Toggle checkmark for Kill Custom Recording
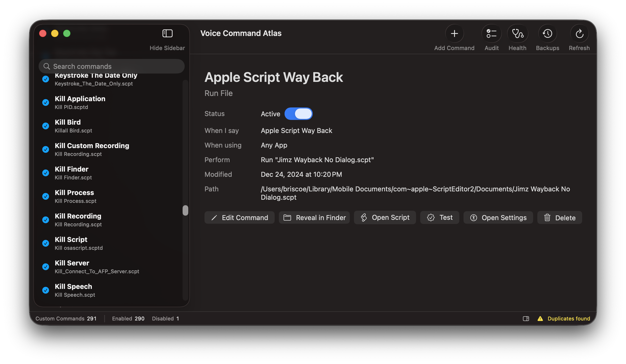Screen dimensions: 626x364 coord(46,149)
